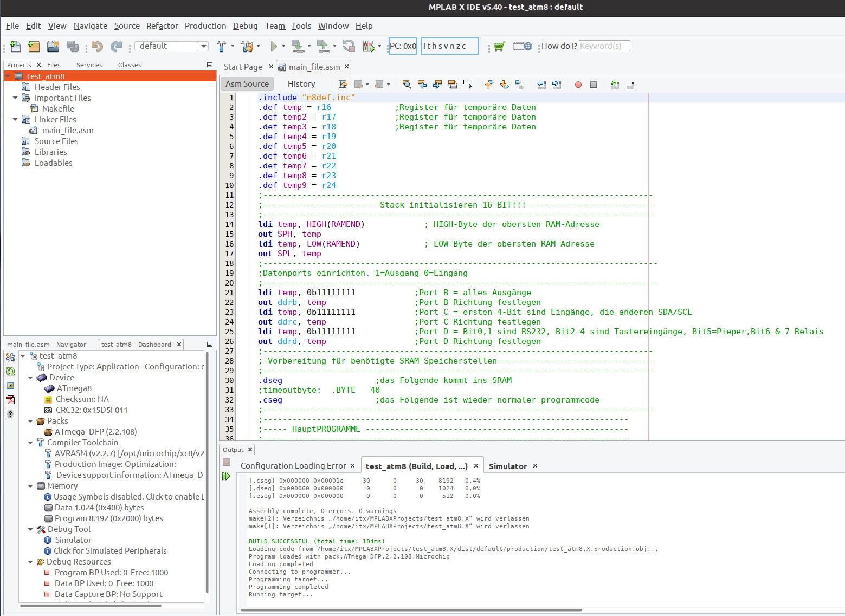Click the Last Edit icon in editor toolbar

(343, 85)
